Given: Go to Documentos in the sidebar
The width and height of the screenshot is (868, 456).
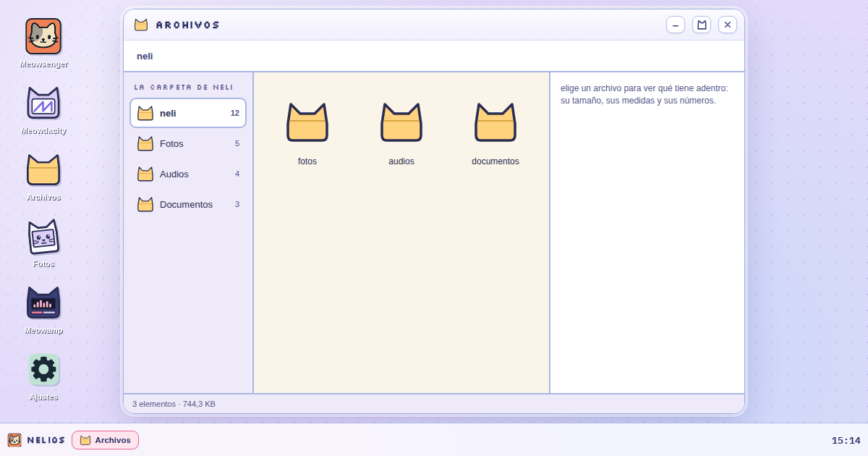Looking at the screenshot, I should click(188, 204).
